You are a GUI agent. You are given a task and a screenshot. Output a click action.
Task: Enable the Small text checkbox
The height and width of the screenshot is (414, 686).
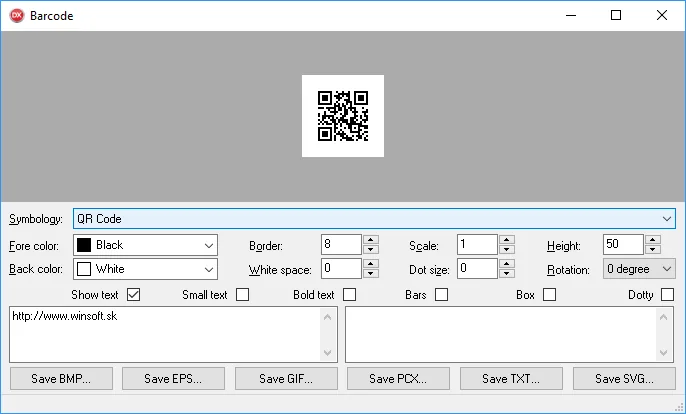tap(242, 295)
